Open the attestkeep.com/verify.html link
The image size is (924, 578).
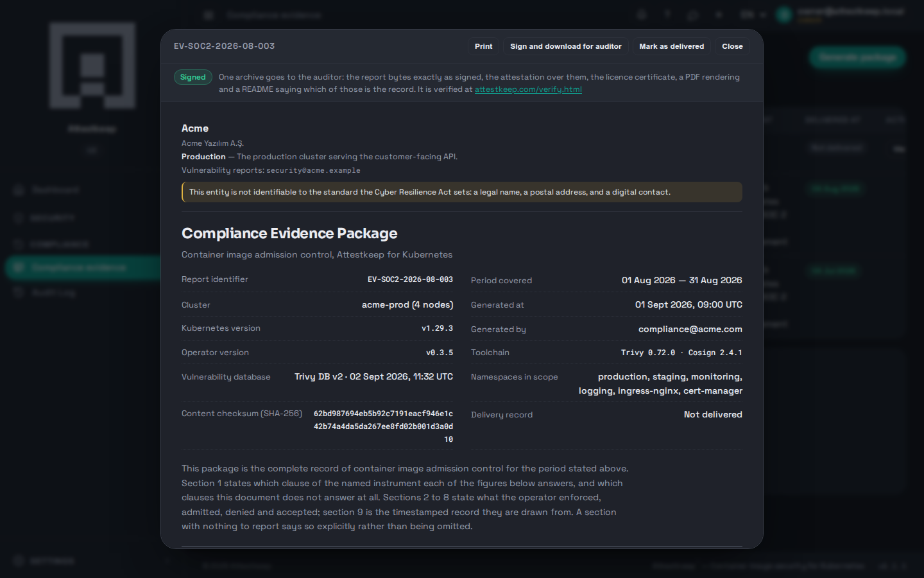click(528, 89)
